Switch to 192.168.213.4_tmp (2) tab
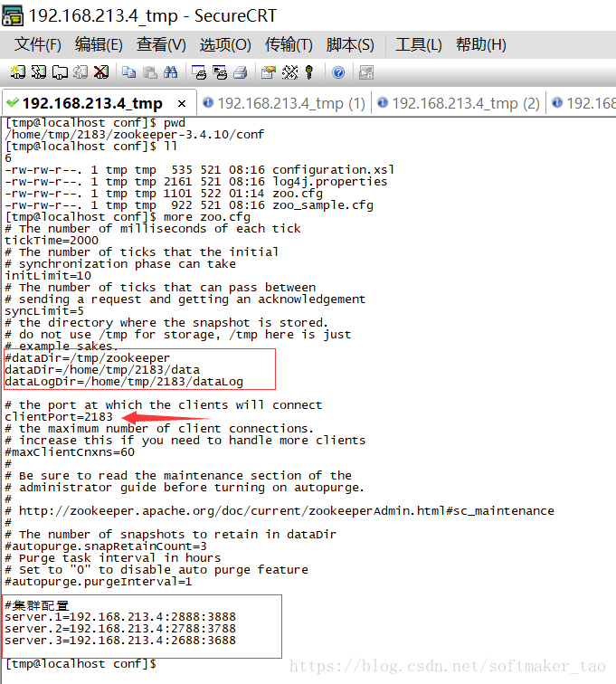 (459, 103)
